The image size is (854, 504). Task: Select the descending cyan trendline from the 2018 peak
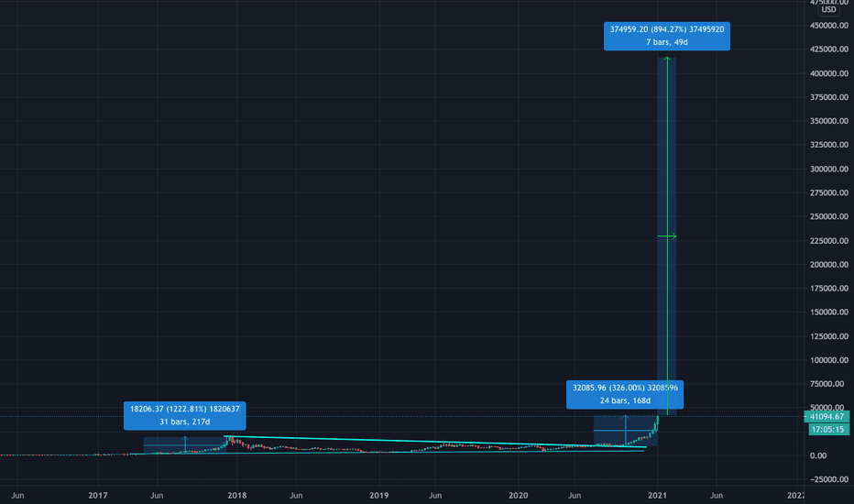436,442
